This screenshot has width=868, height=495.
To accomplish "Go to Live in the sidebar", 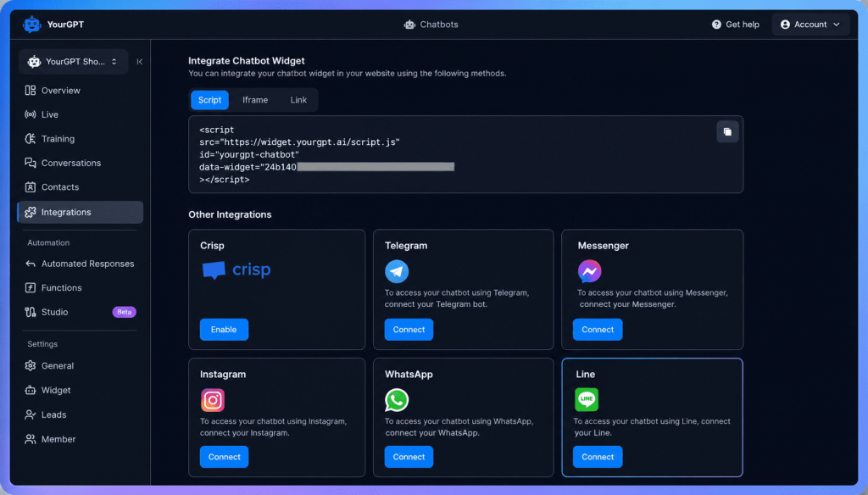I will coord(81,114).
